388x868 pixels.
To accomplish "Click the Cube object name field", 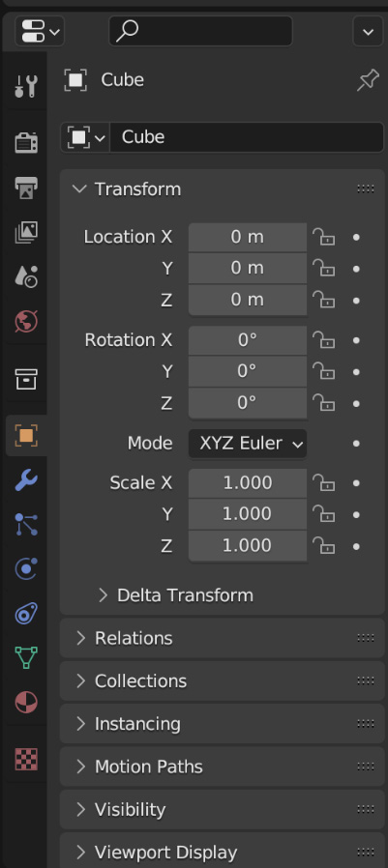I will click(x=247, y=137).
